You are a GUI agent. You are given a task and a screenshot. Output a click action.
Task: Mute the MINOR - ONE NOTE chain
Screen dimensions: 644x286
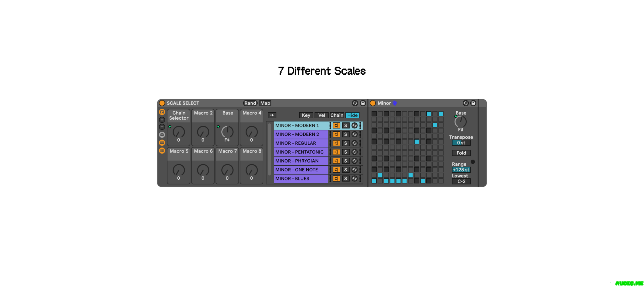coord(336,170)
